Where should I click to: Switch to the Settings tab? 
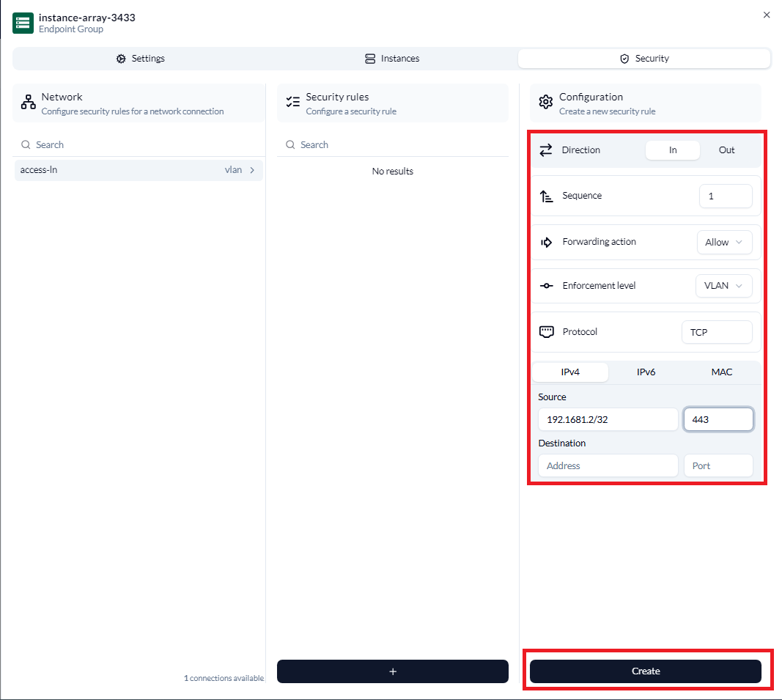click(x=141, y=59)
